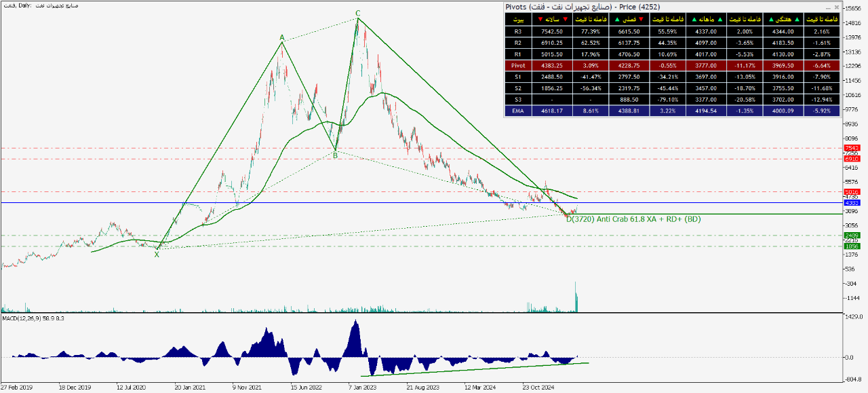Screen dimensions: 868x393
Task: Click the red 5016 price label
Action: click(852, 192)
